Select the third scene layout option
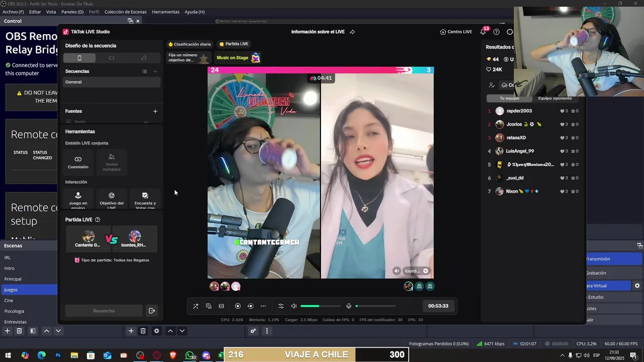The height and width of the screenshot is (362, 644). pyautogui.click(x=144, y=58)
